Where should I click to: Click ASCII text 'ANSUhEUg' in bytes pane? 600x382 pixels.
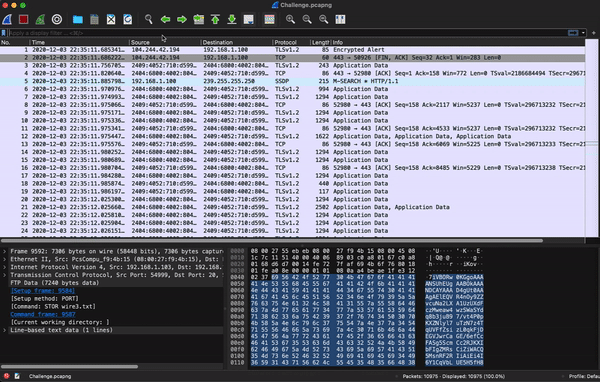pyautogui.click(x=439, y=283)
